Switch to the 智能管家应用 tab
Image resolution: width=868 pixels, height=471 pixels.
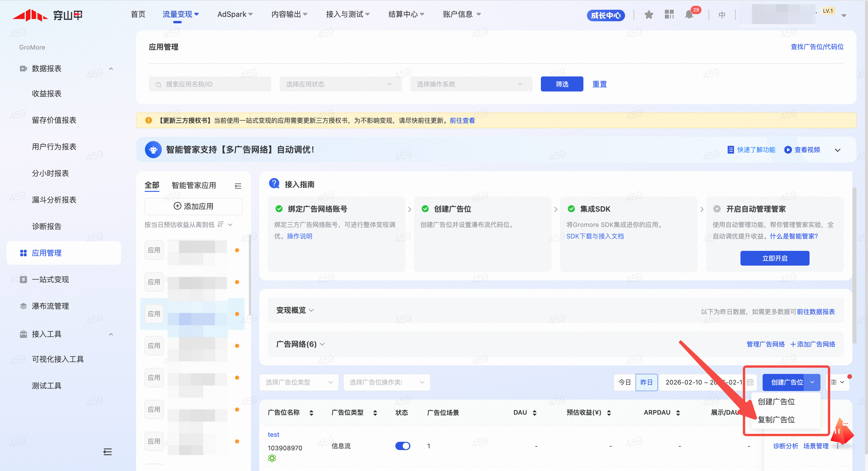point(193,185)
